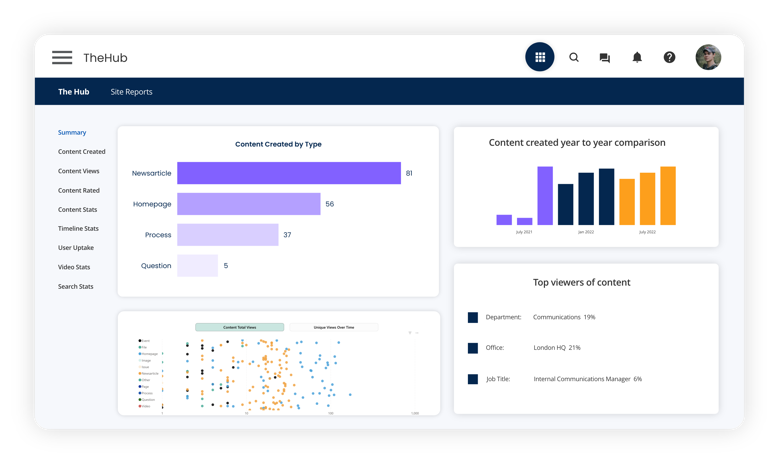Switch to Unique Views Over Time
779x463 pixels.
click(333, 327)
